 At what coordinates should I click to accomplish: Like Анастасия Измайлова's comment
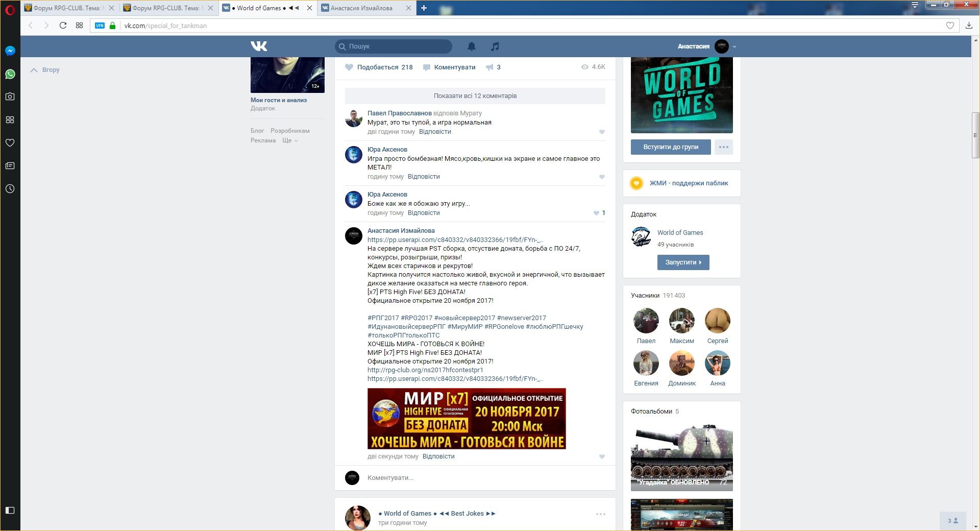tap(602, 456)
